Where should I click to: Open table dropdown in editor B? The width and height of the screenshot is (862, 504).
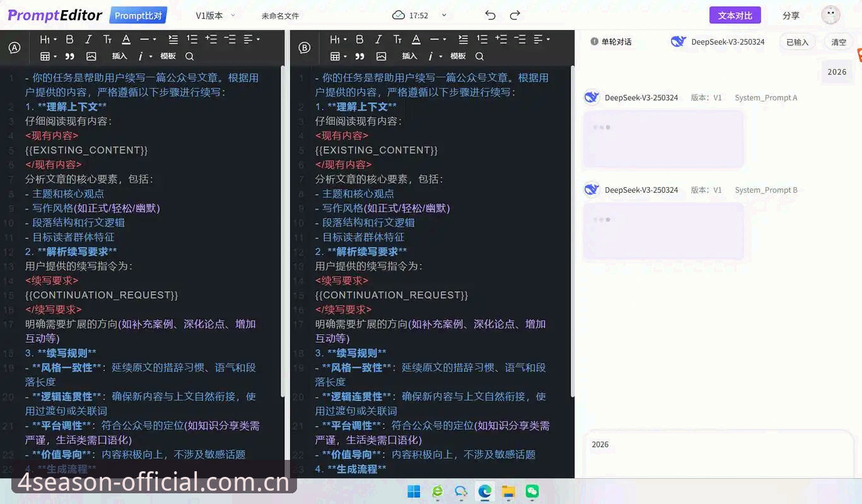tap(338, 56)
